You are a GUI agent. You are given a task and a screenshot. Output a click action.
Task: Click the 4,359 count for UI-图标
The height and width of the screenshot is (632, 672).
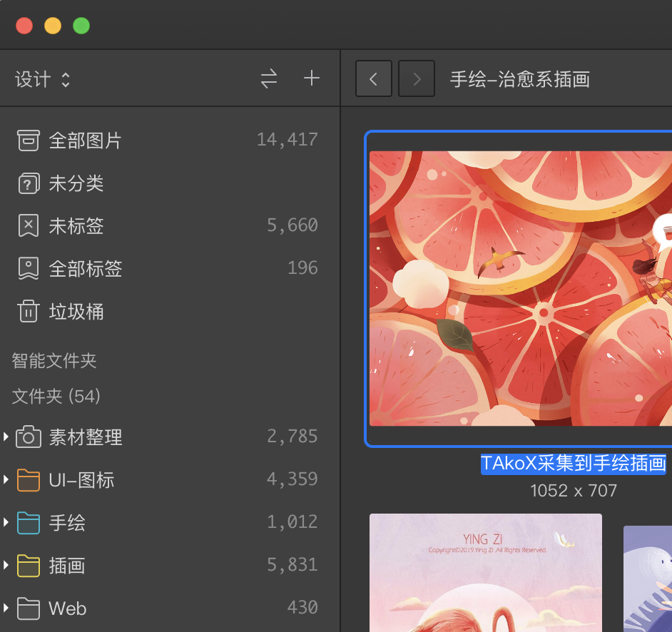pyautogui.click(x=292, y=479)
